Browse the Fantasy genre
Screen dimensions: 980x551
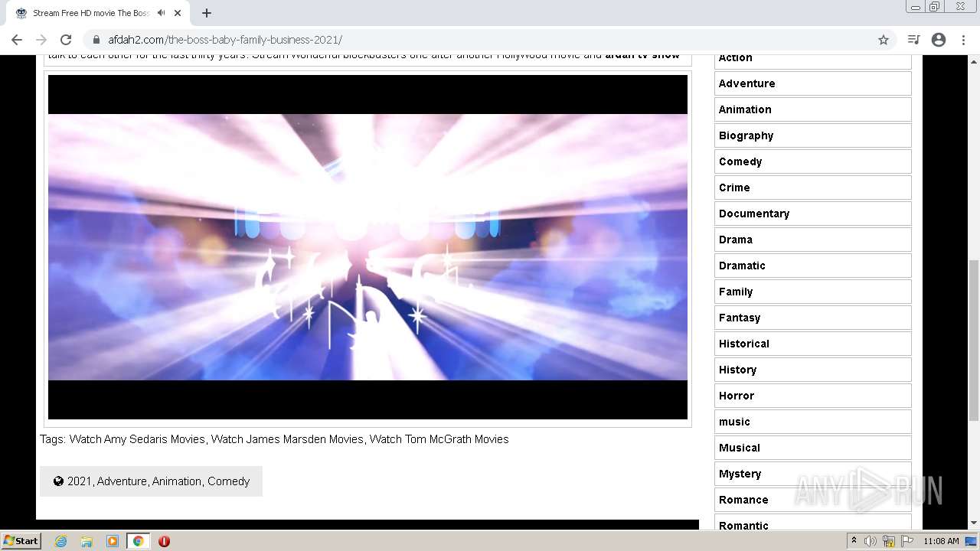(813, 318)
